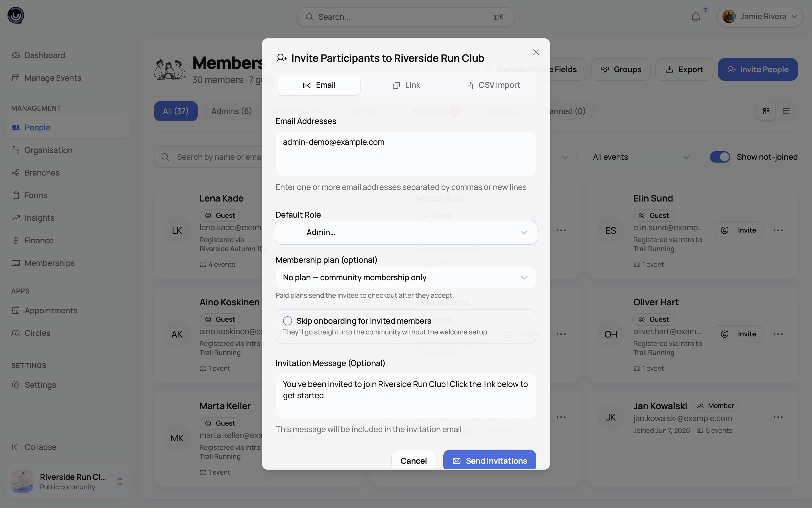Switch to list view layout
The width and height of the screenshot is (812, 508).
click(x=787, y=111)
